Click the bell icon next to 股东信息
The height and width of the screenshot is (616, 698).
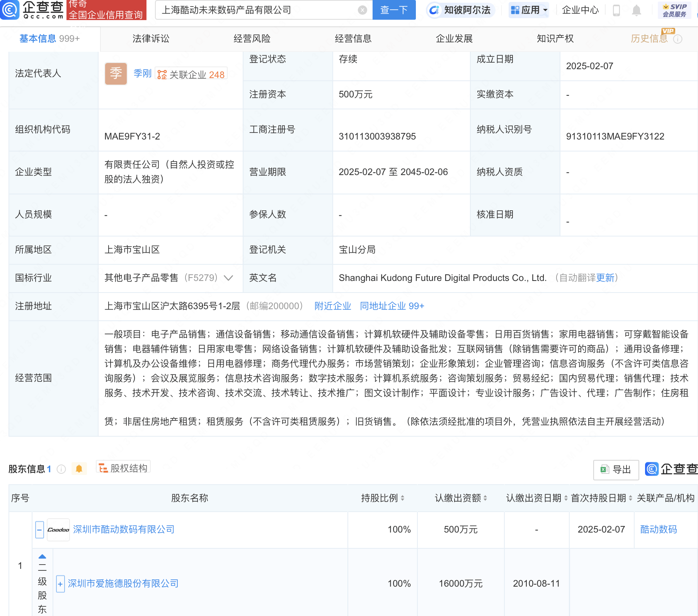click(x=80, y=469)
